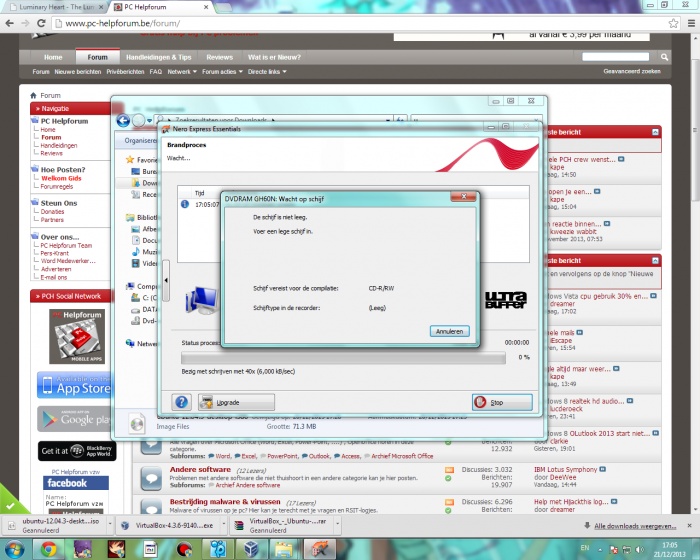Click the Andere software forum speech bubble icon

151,479
